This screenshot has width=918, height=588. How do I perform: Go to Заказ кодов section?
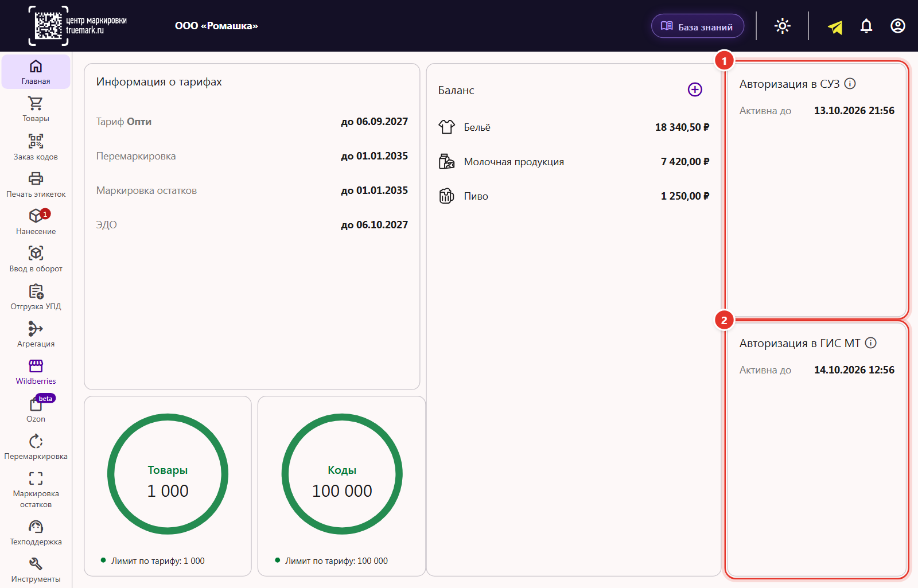point(36,147)
